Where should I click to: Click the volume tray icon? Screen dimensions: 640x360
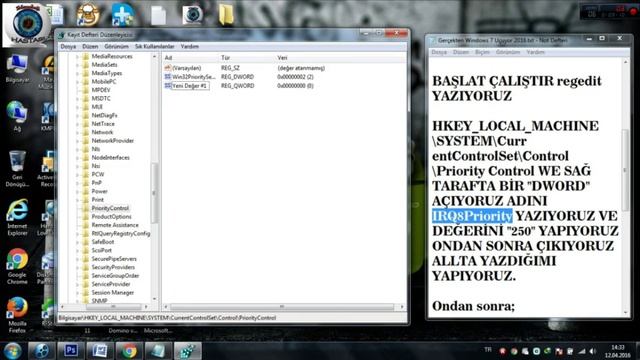593,351
